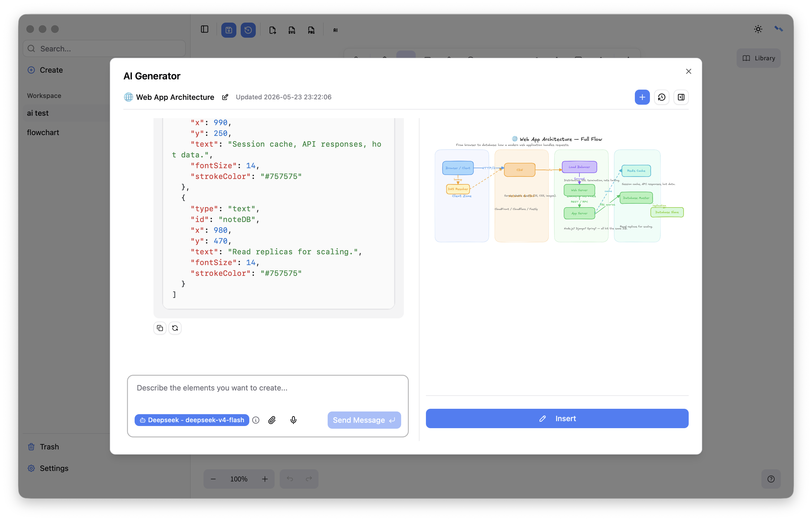812x521 pixels.
Task: Click the model info icon
Action: [x=256, y=420]
